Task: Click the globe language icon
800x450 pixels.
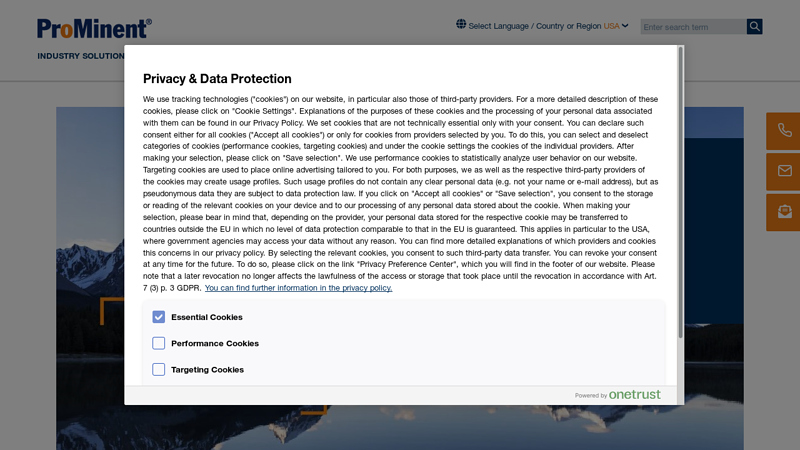Action: [461, 24]
